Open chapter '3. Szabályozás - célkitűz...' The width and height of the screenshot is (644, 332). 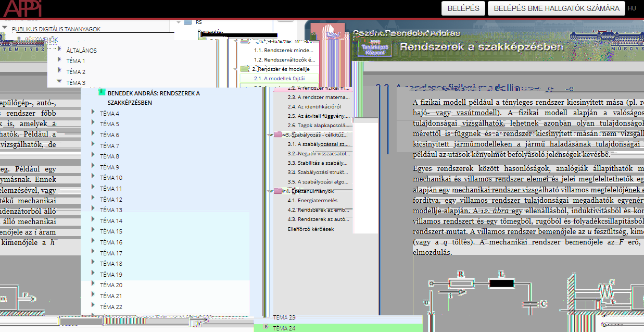pos(317,134)
